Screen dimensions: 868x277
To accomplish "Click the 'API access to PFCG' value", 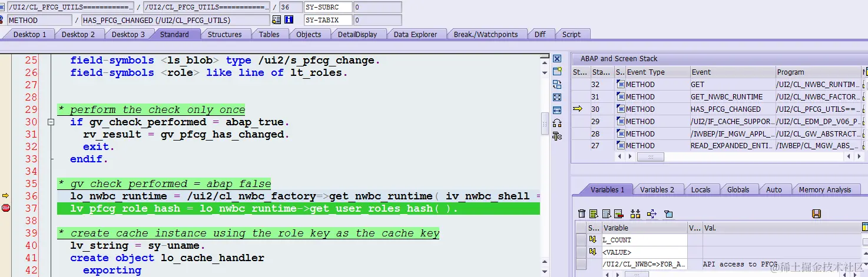I will (740, 264).
